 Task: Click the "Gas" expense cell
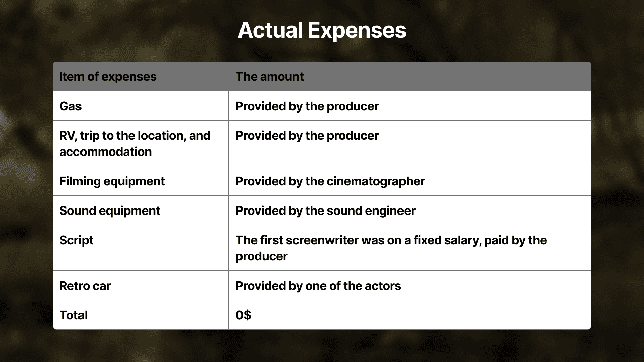coord(71,106)
